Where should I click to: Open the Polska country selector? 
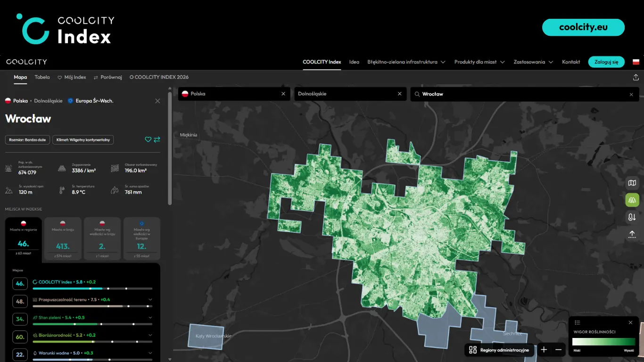coord(234,94)
